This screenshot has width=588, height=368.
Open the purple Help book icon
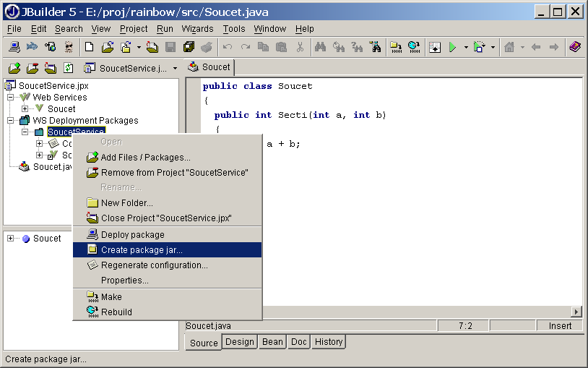click(x=575, y=47)
